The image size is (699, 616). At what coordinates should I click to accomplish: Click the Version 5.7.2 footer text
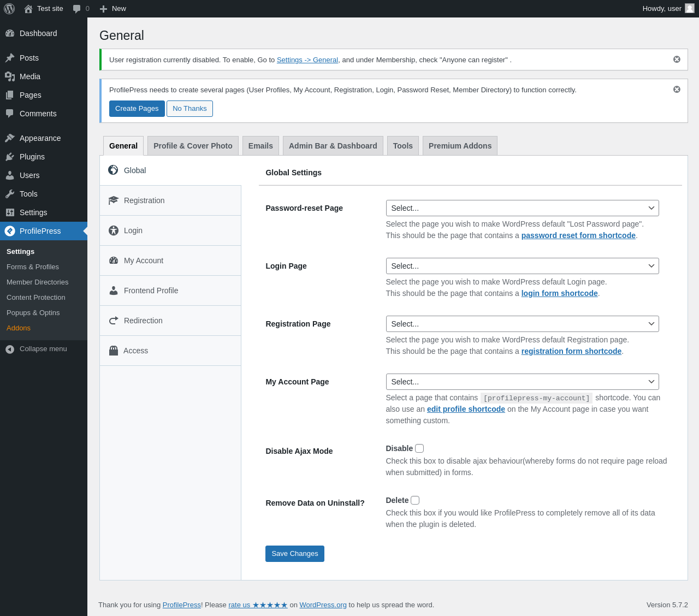[667, 605]
